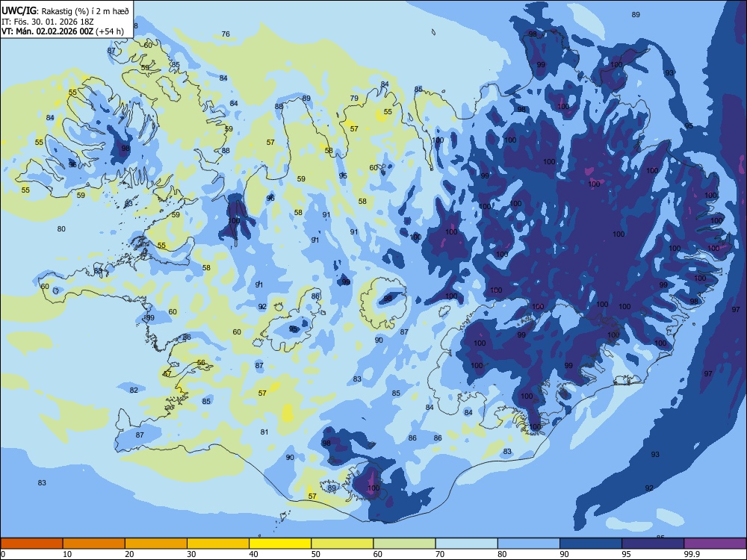Click the '99.9' legend tick label
This screenshot has width=747, height=560.
pos(692,554)
